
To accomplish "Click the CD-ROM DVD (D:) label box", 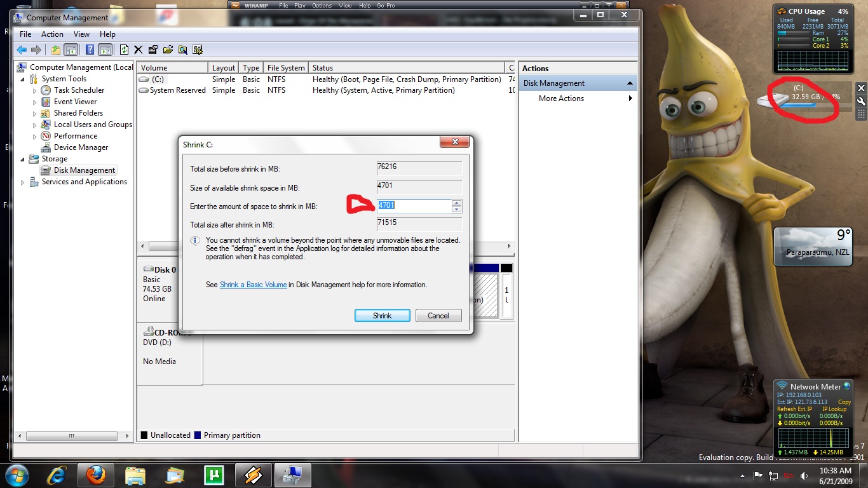I will point(170,354).
